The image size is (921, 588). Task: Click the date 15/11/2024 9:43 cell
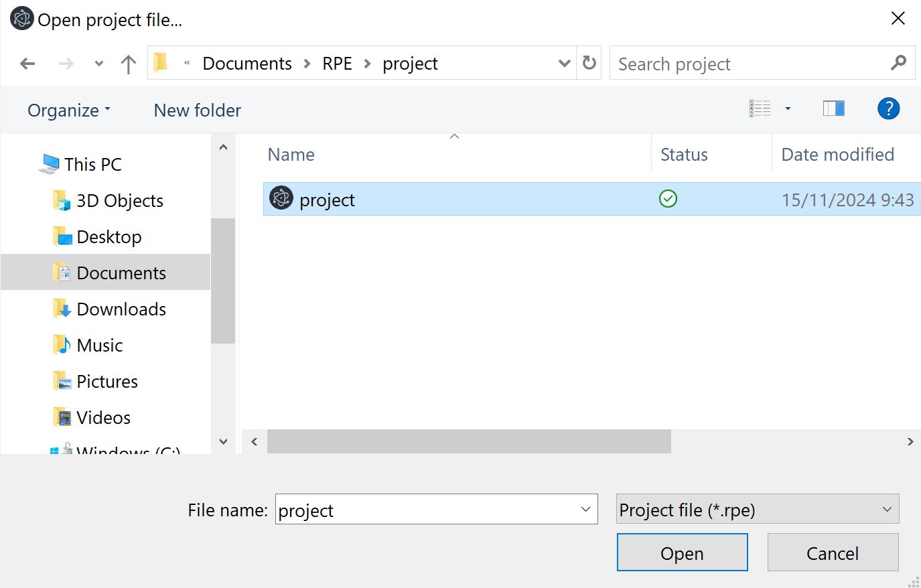(x=847, y=200)
